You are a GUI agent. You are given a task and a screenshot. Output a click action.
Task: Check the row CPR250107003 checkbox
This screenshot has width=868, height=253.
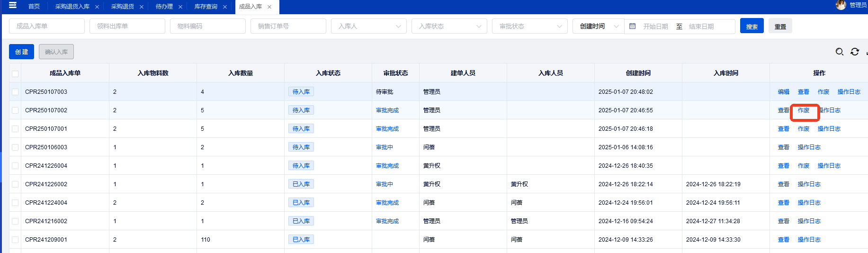[15, 92]
